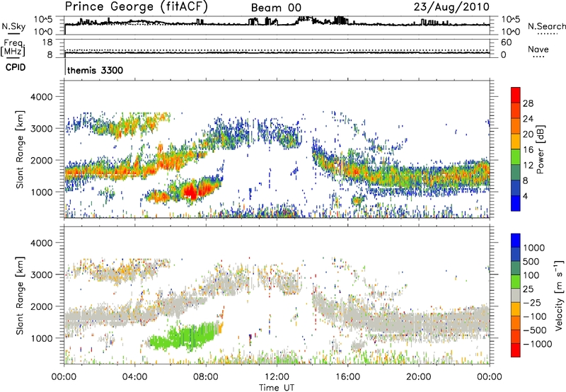Click the 'Power [dB]' colorbar label
The image size is (566, 392).
tap(540, 149)
